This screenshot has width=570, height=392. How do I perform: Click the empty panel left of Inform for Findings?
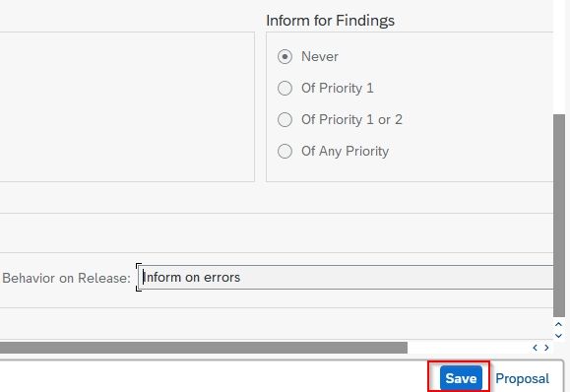(127, 107)
